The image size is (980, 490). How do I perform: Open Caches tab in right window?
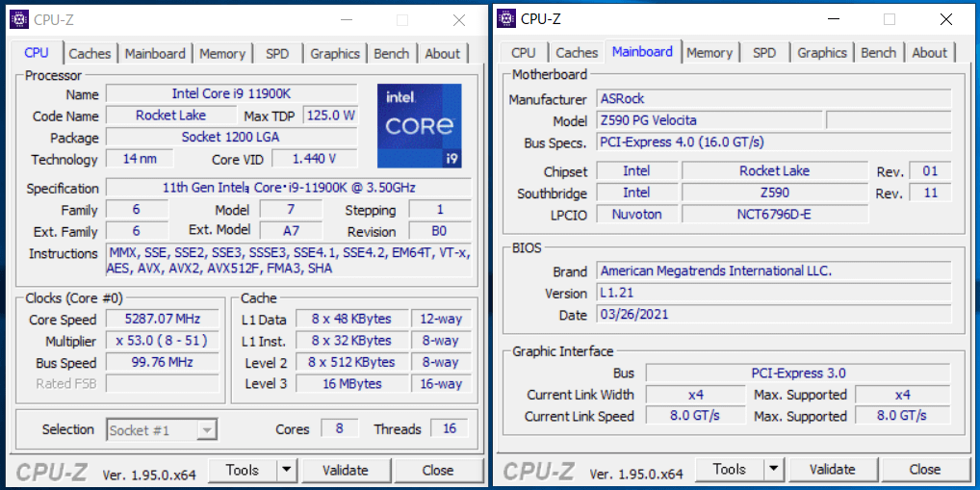tap(577, 53)
